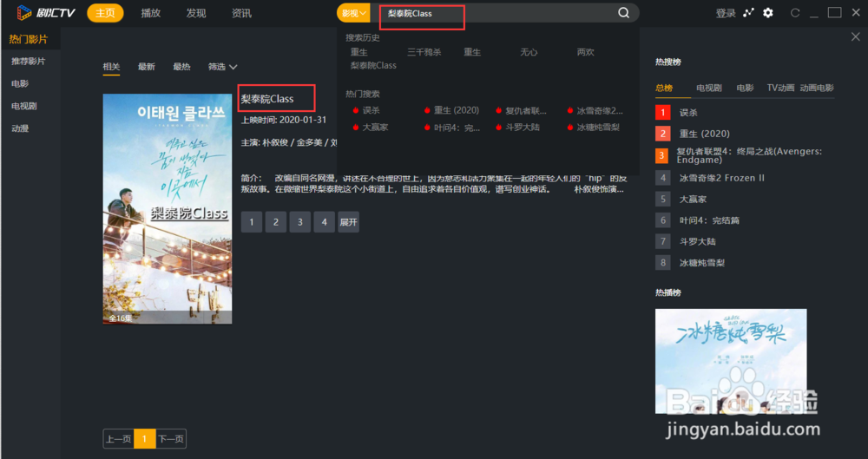Image resolution: width=868 pixels, height=459 pixels.
Task: Select 电视剧 ranking tab
Action: pyautogui.click(x=708, y=88)
